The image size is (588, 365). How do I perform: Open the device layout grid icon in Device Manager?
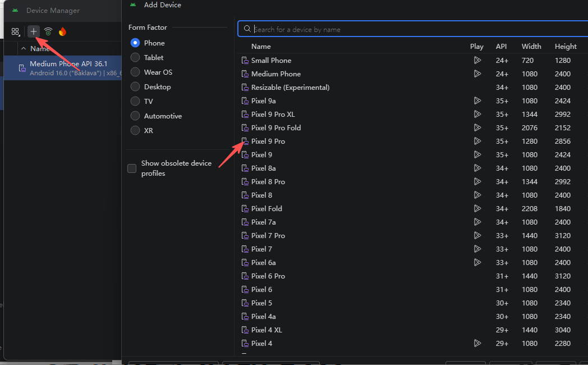click(x=15, y=32)
